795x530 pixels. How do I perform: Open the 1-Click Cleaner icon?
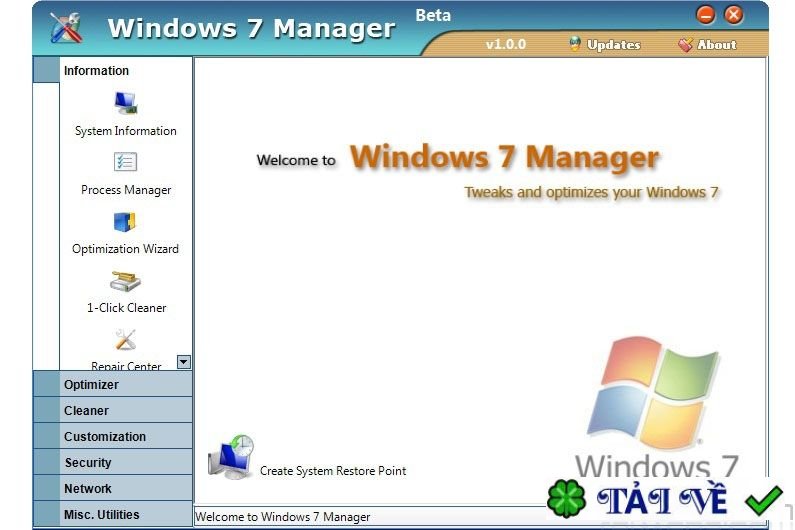click(125, 280)
